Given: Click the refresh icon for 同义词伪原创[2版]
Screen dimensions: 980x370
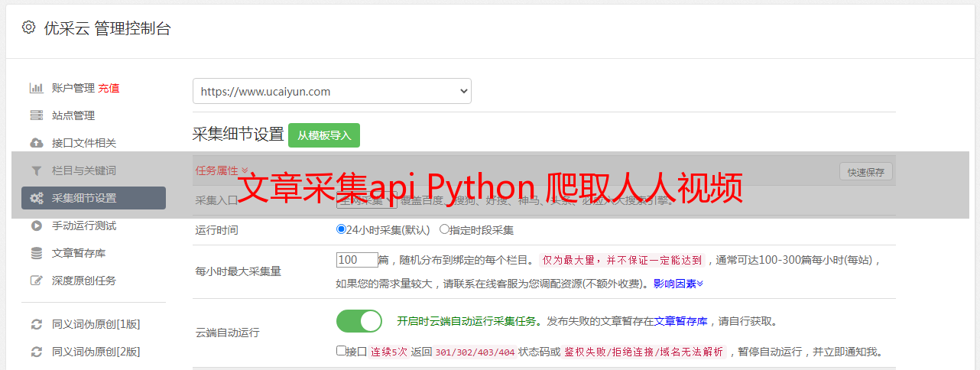Looking at the screenshot, I should pos(36,352).
